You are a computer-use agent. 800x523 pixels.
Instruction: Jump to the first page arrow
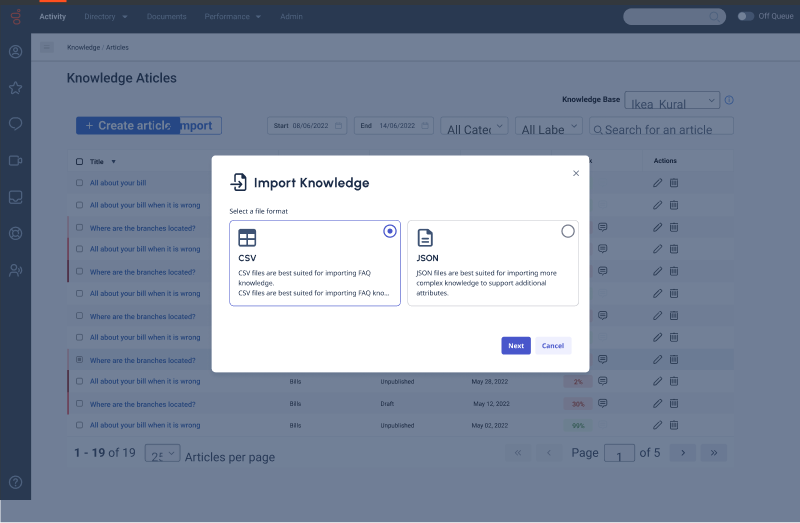[x=518, y=453]
